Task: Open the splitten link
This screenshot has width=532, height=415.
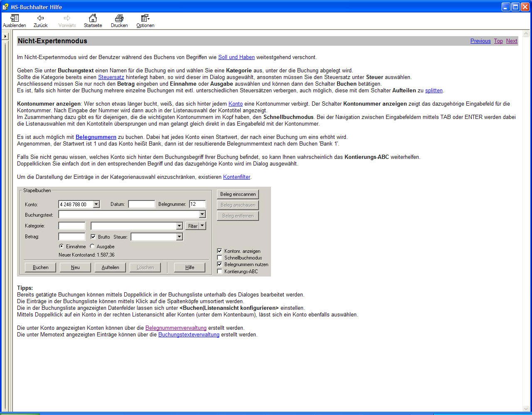Action: pyautogui.click(x=434, y=90)
